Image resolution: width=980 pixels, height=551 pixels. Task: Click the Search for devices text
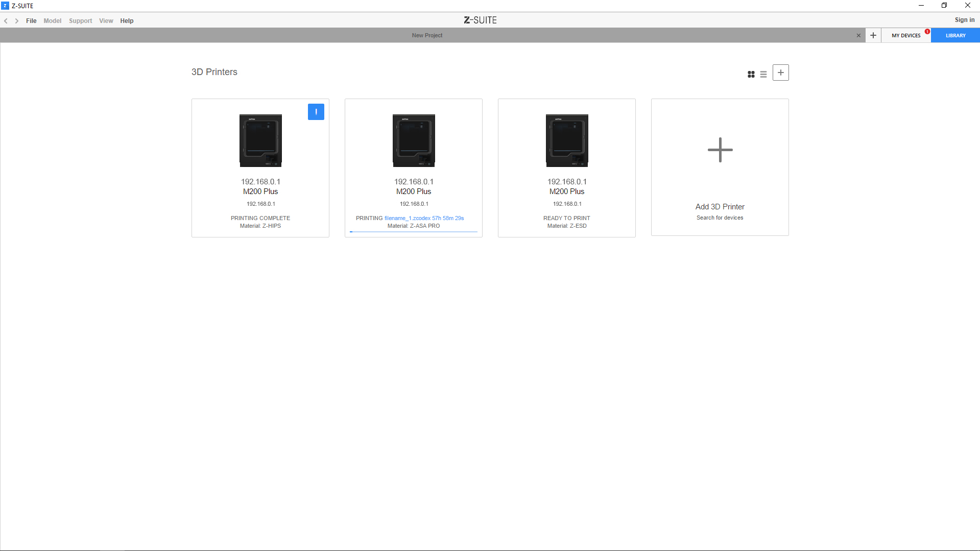[x=720, y=218]
